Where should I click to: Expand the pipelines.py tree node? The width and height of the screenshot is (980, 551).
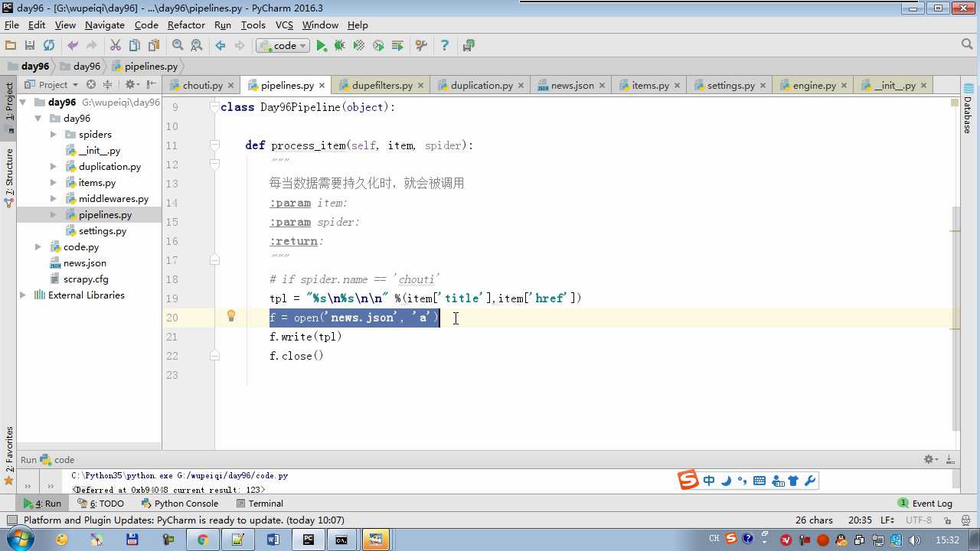pyautogui.click(x=54, y=215)
